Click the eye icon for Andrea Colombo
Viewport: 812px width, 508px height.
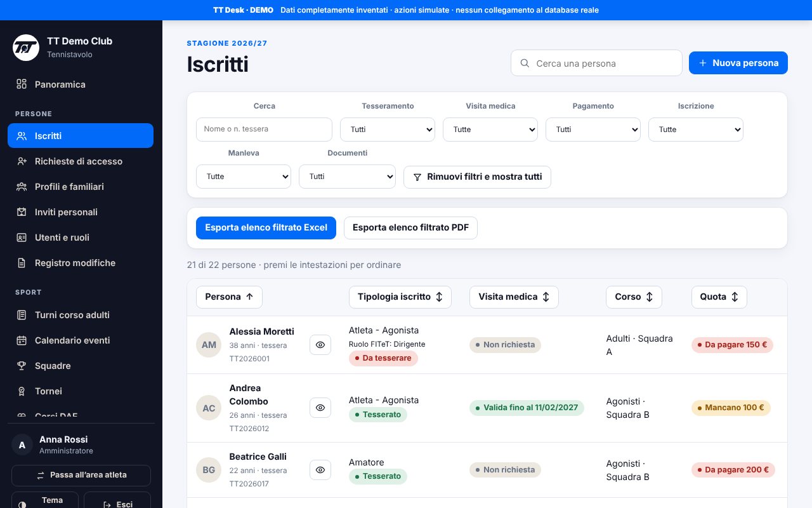pyautogui.click(x=320, y=408)
